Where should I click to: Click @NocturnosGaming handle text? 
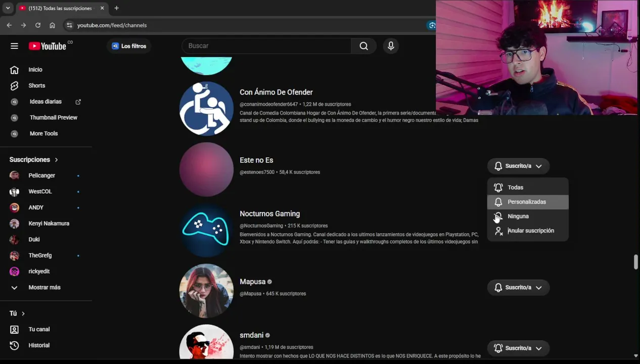pyautogui.click(x=261, y=226)
